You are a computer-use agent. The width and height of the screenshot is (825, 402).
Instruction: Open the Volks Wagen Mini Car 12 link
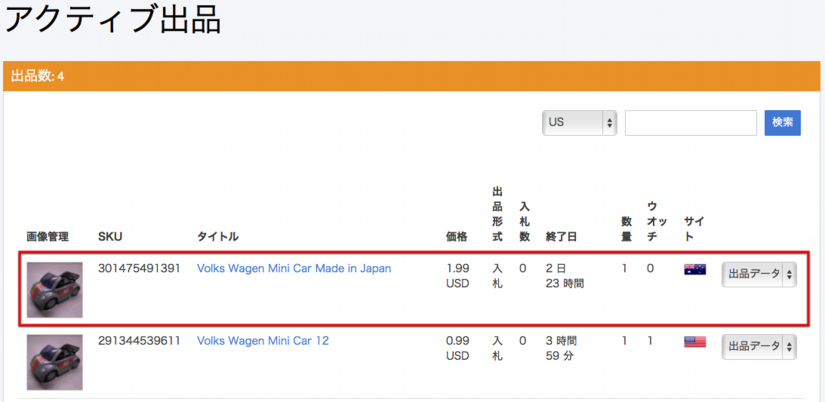coord(262,341)
